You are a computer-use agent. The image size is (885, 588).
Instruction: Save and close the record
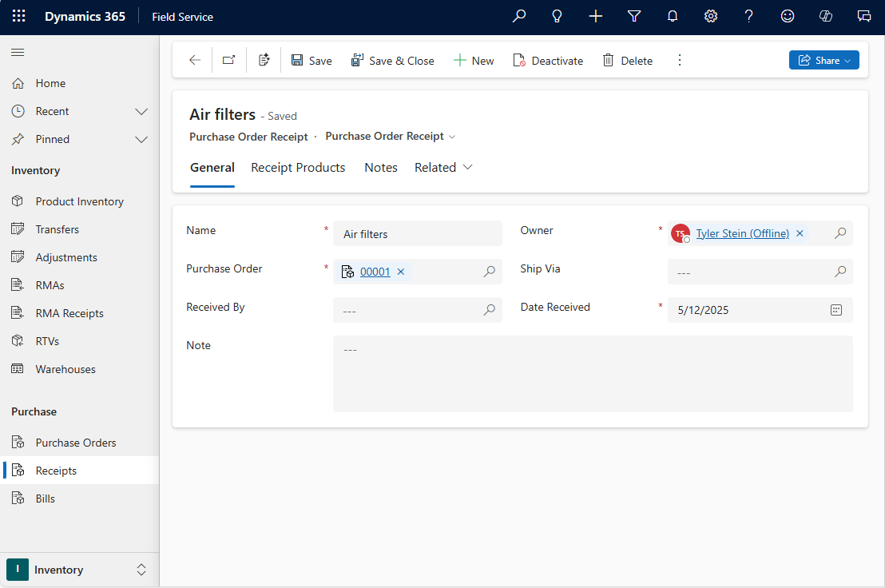[393, 60]
